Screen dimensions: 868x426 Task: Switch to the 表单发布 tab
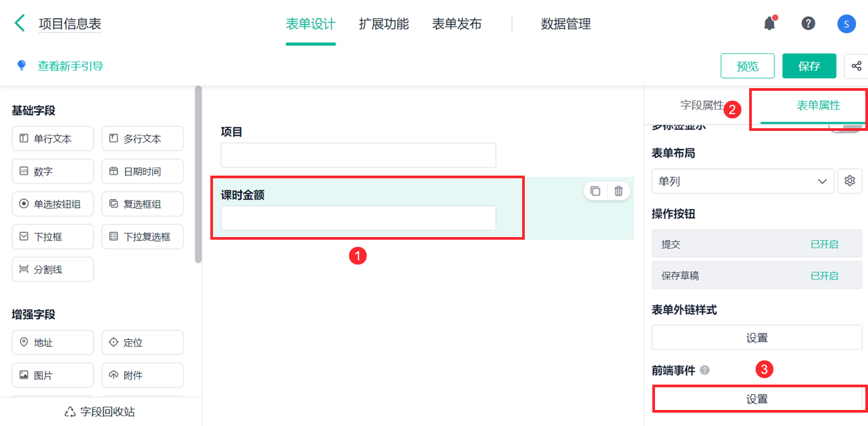(457, 24)
